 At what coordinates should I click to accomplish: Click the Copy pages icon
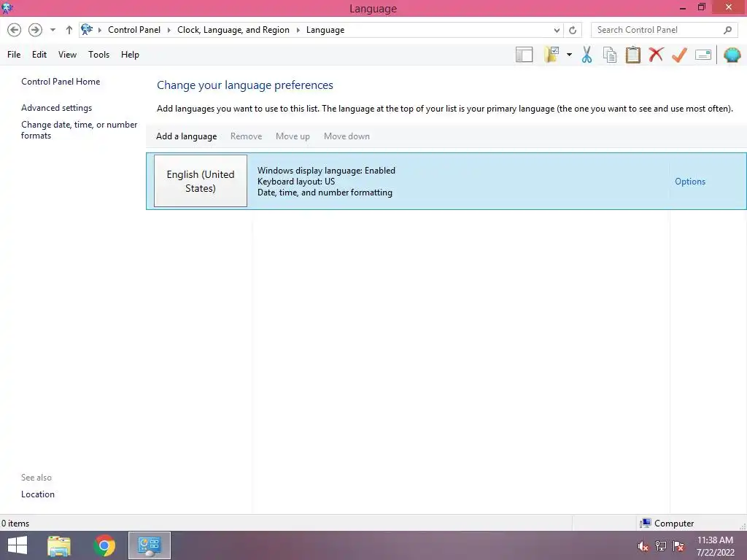tap(610, 55)
